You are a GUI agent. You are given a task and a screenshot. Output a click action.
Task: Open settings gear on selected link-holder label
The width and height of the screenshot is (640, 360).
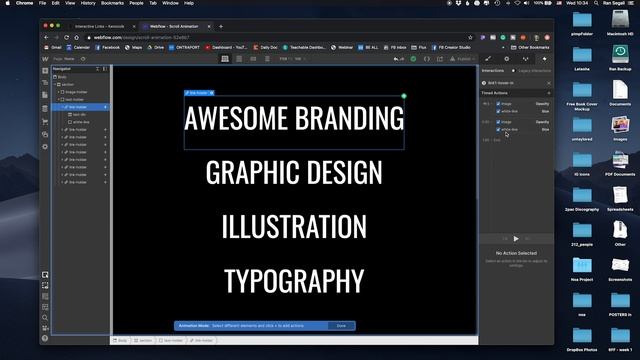click(x=212, y=93)
